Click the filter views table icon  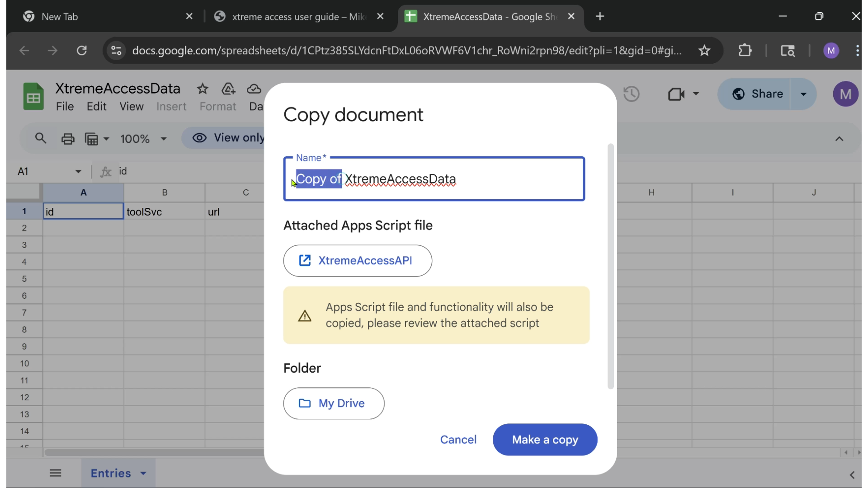point(92,139)
